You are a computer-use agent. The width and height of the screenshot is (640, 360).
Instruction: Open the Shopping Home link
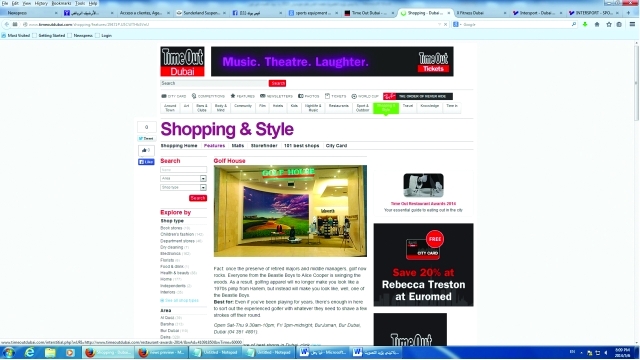(179, 146)
